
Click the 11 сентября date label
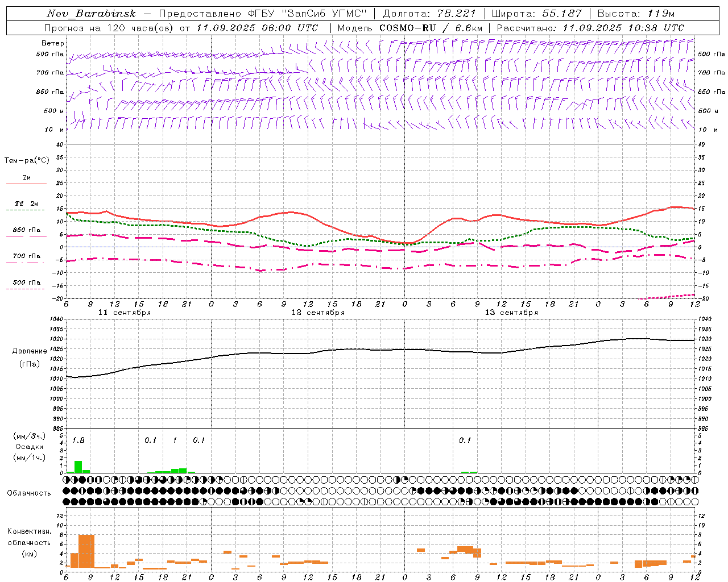(x=125, y=312)
